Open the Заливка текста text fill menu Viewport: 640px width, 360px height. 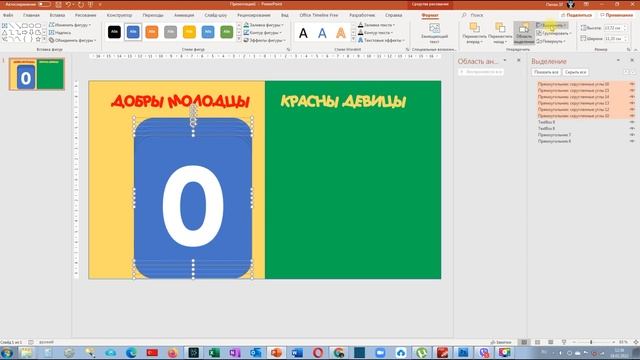coord(376,25)
